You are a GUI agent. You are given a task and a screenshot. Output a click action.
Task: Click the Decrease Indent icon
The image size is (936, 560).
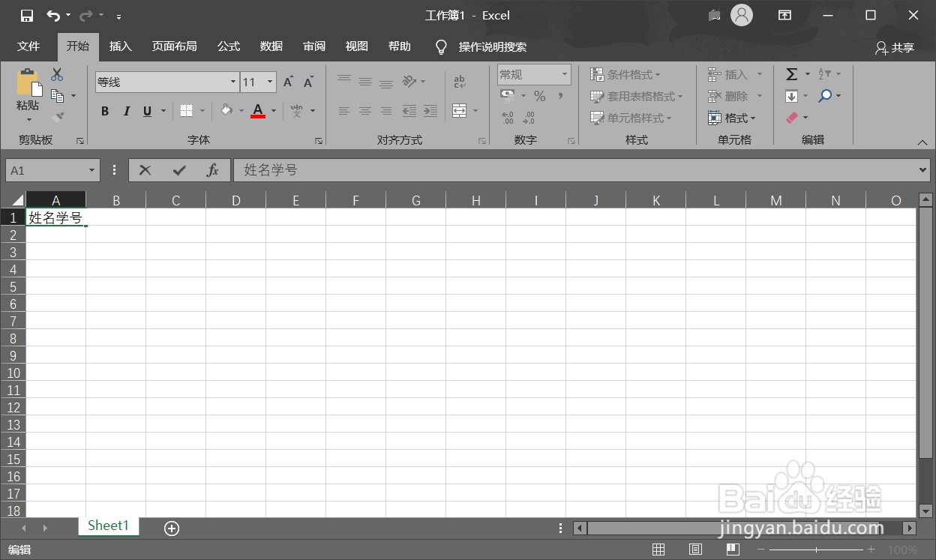(409, 111)
